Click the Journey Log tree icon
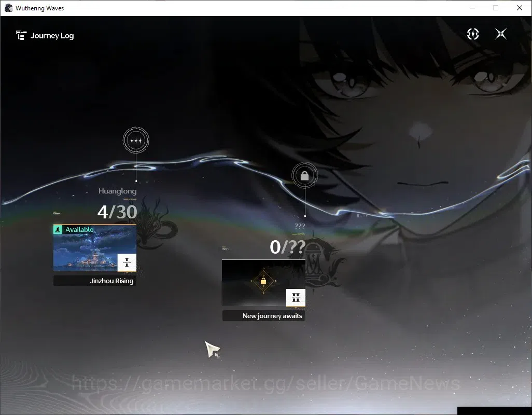The width and height of the screenshot is (532, 415). [21, 35]
